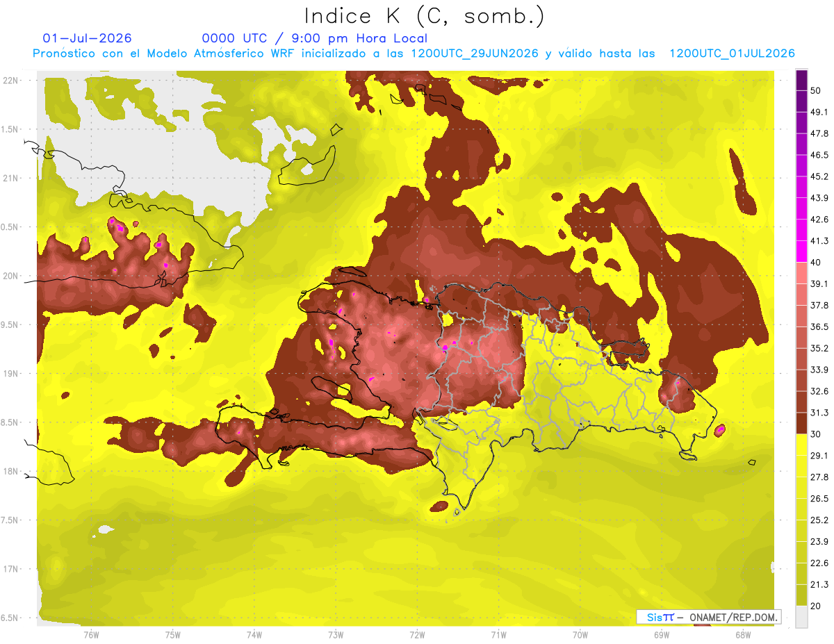Click the dark purple swatch above value 50

pyautogui.click(x=801, y=80)
